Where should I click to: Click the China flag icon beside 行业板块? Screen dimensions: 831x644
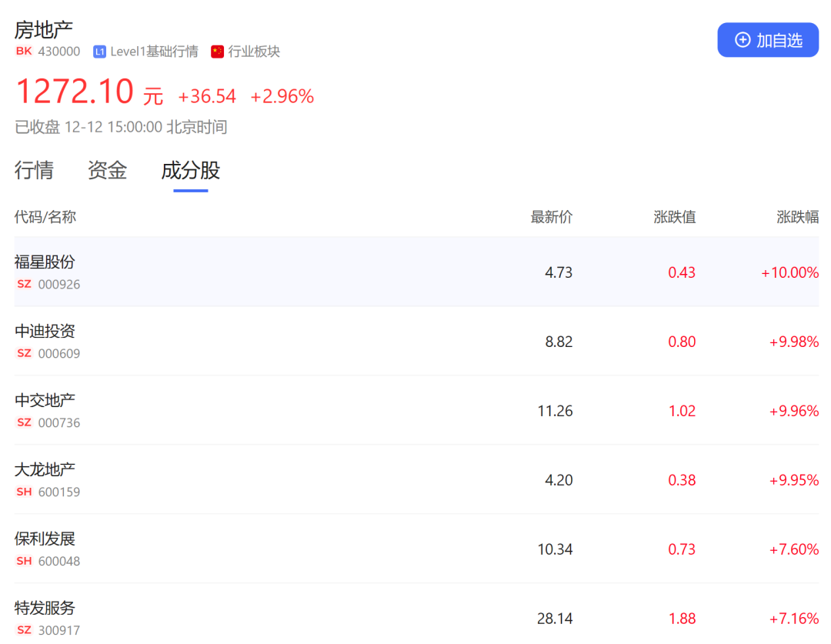tap(217, 52)
